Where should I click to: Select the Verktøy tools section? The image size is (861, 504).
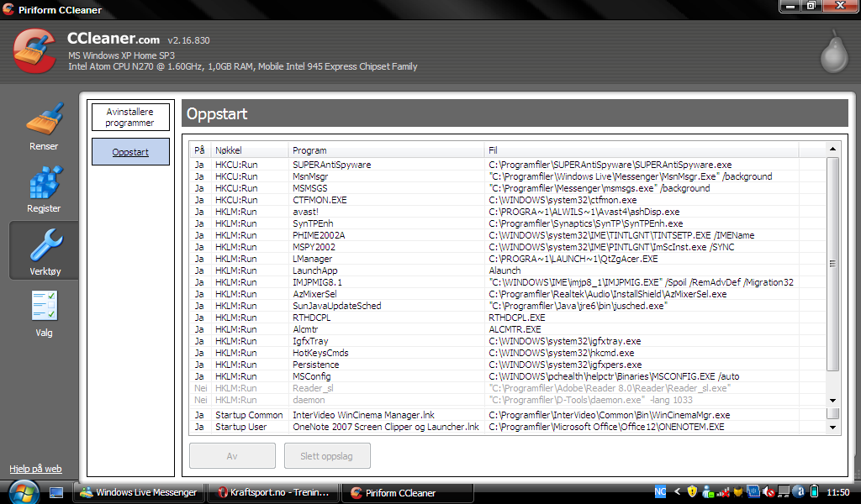pyautogui.click(x=45, y=252)
